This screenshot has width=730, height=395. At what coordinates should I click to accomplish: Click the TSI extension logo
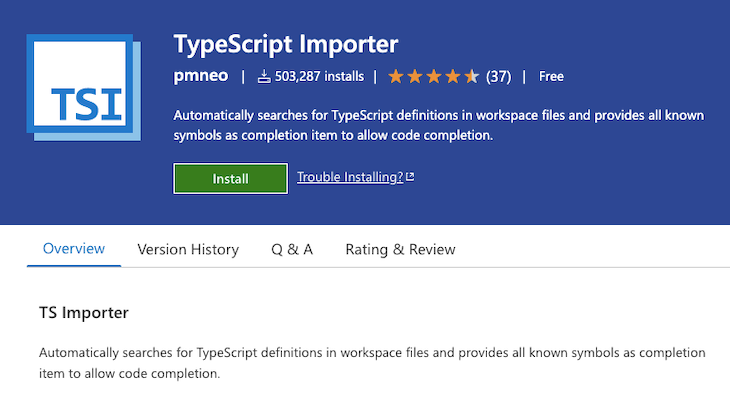point(84,88)
